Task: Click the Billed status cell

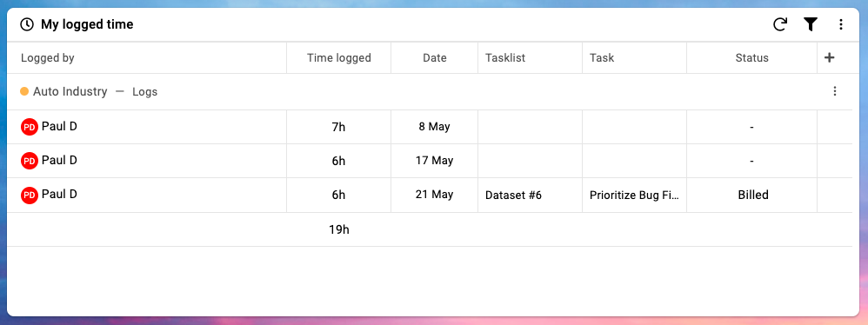Action: pyautogui.click(x=753, y=195)
